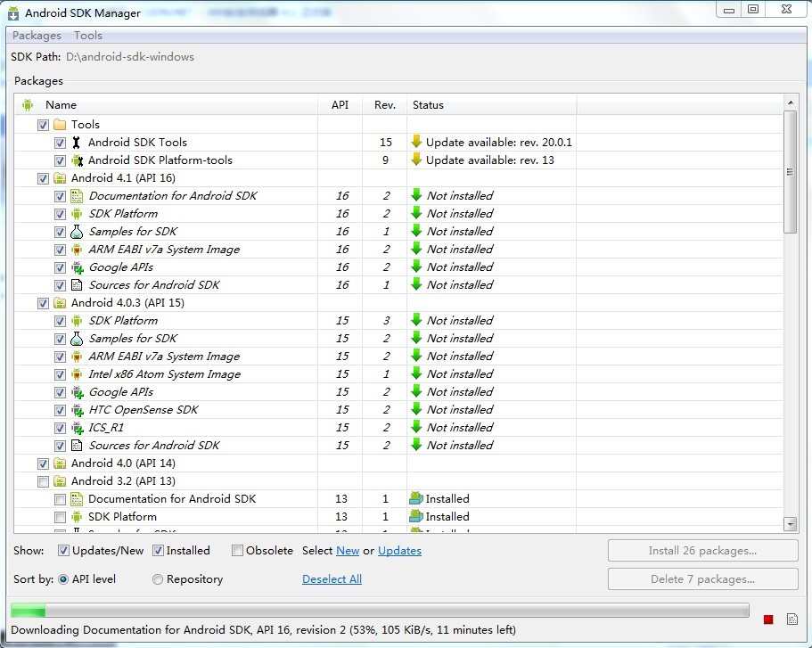Click the Install 26 packages button
Screen dimensions: 812x648
pyautogui.click(x=702, y=551)
